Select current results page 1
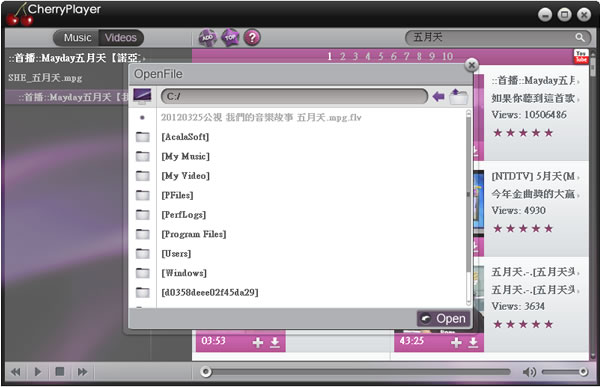 click(329, 56)
